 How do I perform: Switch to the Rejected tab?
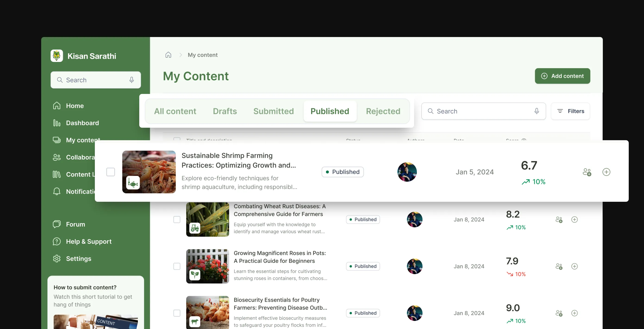383,111
